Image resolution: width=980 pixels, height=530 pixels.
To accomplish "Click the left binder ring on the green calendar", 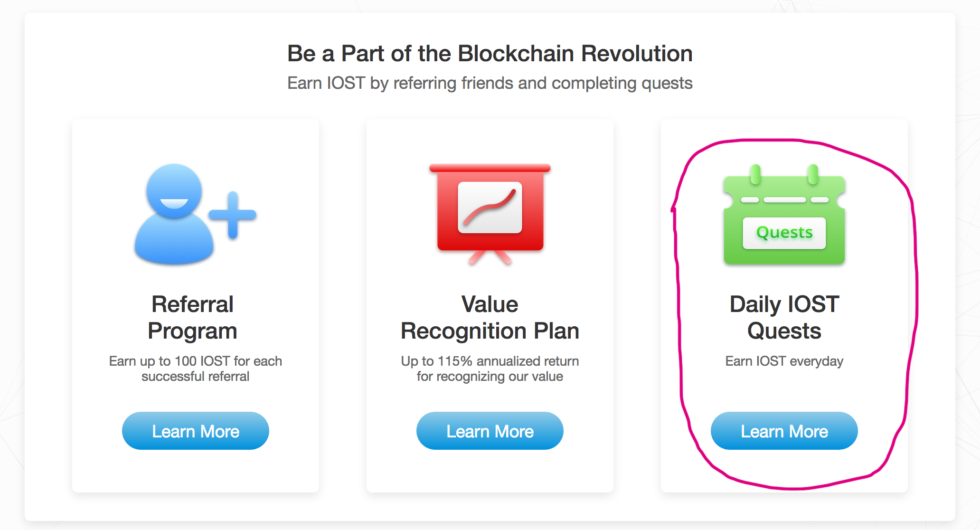I will (x=755, y=174).
